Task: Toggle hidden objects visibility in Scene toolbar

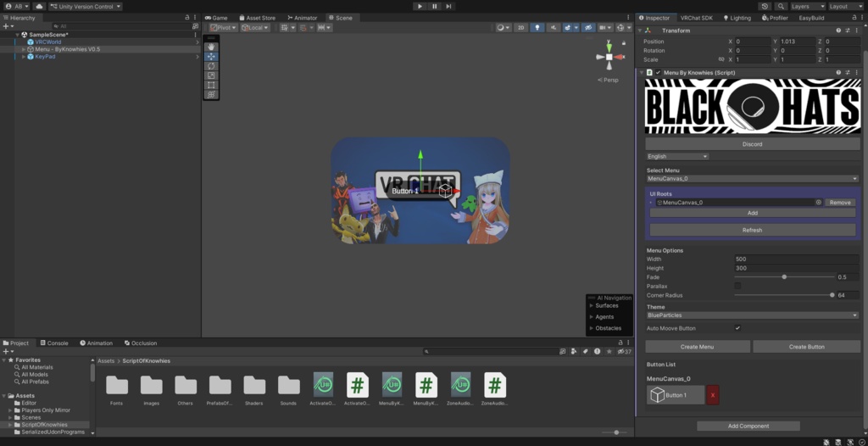Action: (588, 27)
